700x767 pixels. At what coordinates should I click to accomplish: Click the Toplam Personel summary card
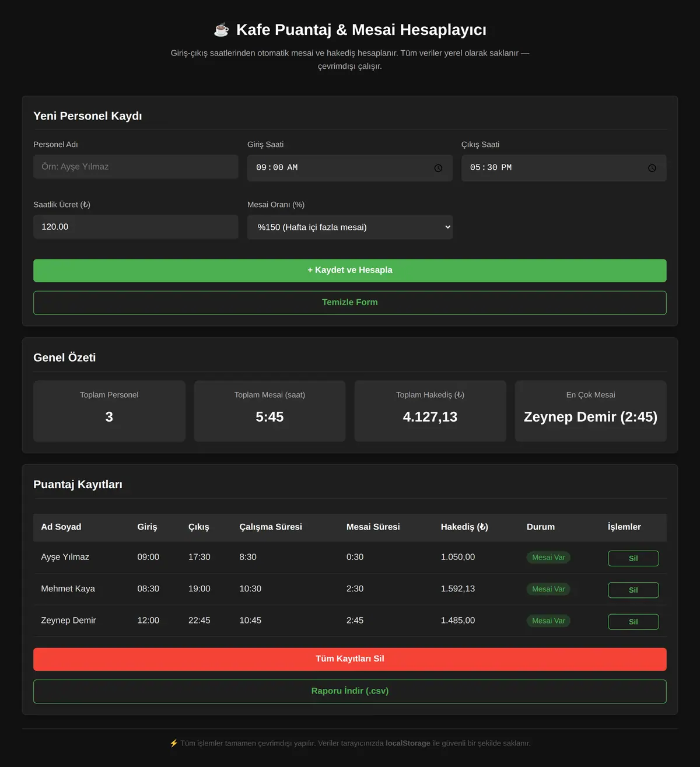click(109, 411)
